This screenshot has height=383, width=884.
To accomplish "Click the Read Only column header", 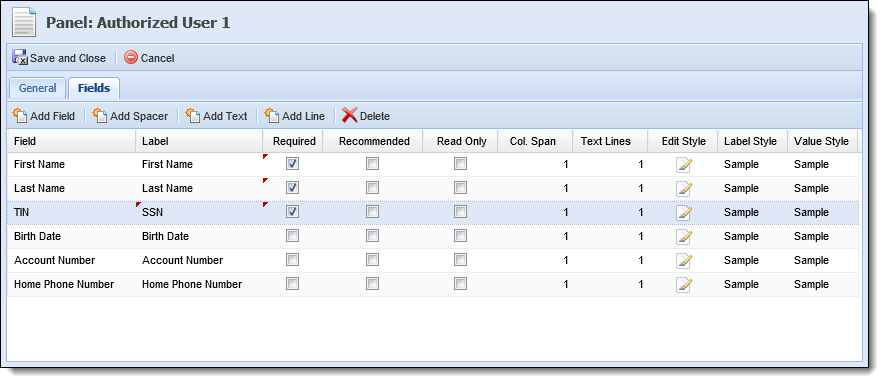I will [461, 141].
